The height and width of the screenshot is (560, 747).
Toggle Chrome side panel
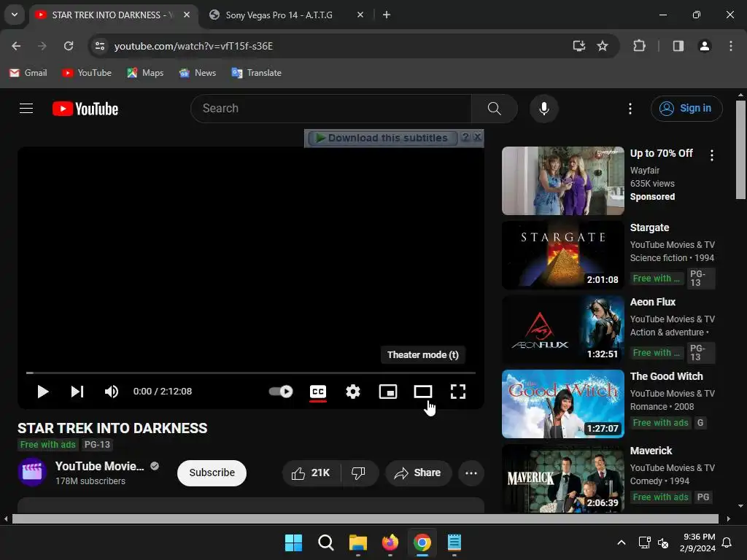tap(678, 46)
